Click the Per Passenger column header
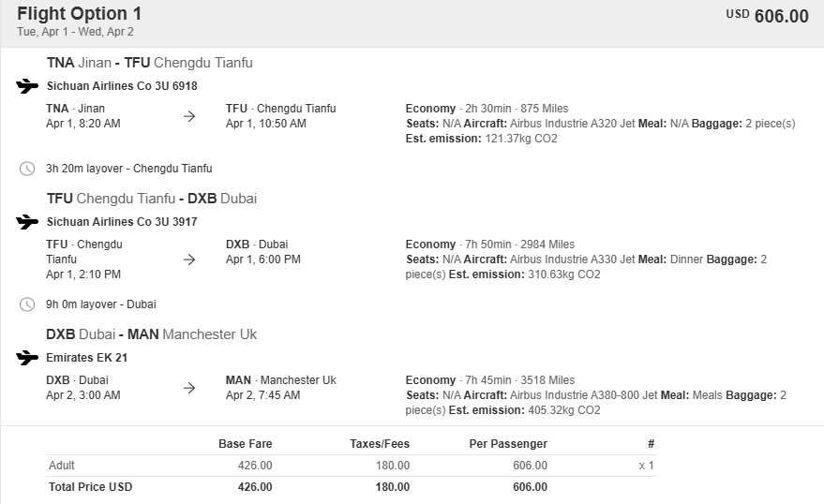Viewport: 824px width, 504px height. pos(508,444)
